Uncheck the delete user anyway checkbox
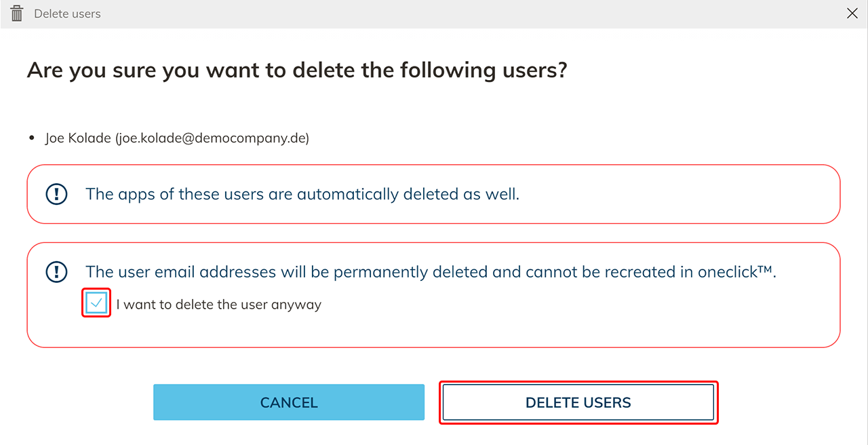The width and height of the screenshot is (868, 445). coord(96,303)
